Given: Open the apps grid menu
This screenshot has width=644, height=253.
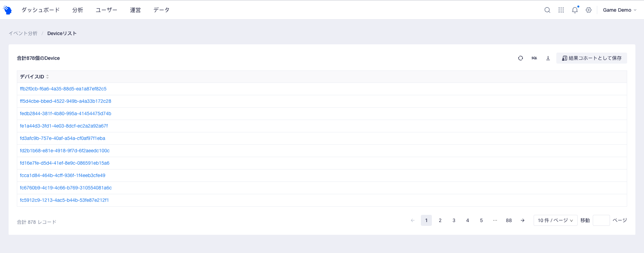Looking at the screenshot, I should pyautogui.click(x=561, y=10).
